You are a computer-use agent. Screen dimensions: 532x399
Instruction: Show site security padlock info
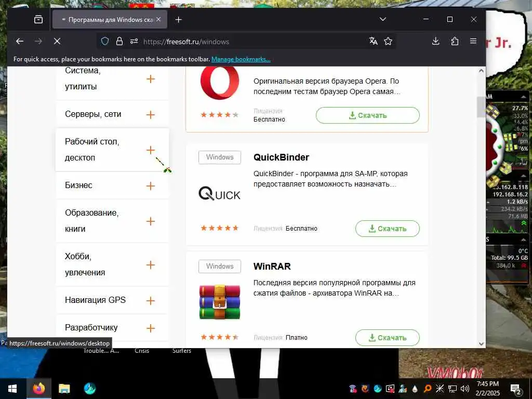[x=119, y=42]
